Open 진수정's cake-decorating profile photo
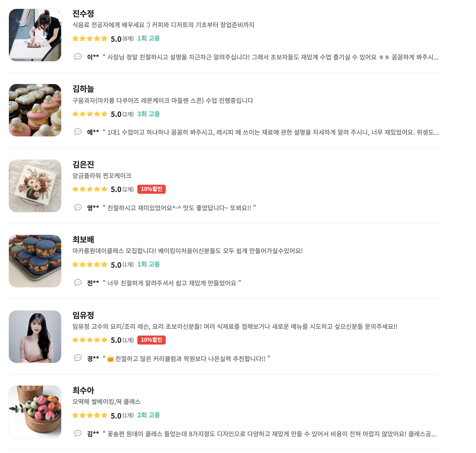Screen dimensions: 476x453 point(35,35)
